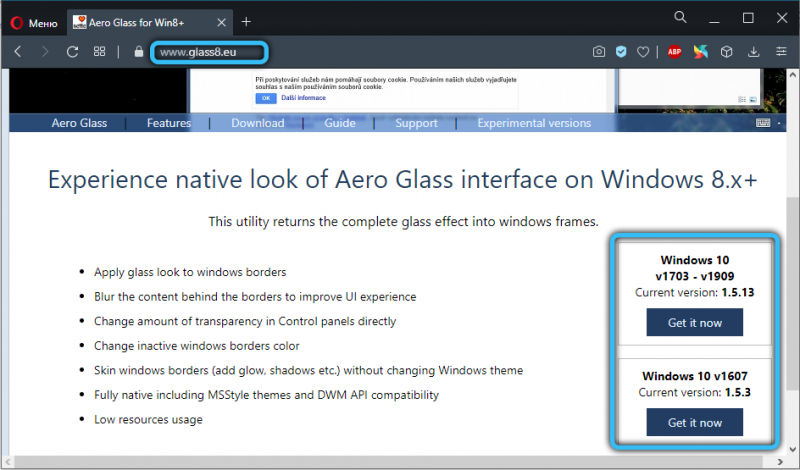Image resolution: width=800 pixels, height=470 pixels.
Task: Click OK in the cookie notice
Action: pyautogui.click(x=266, y=98)
